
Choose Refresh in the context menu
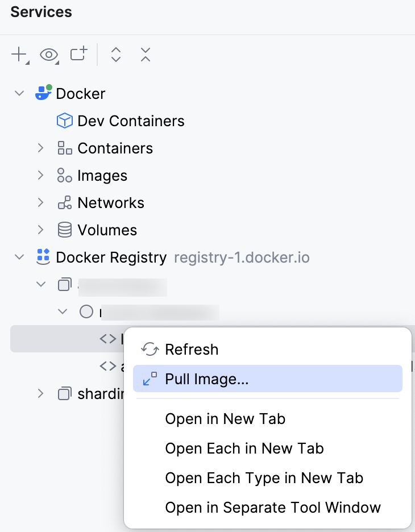tap(192, 349)
